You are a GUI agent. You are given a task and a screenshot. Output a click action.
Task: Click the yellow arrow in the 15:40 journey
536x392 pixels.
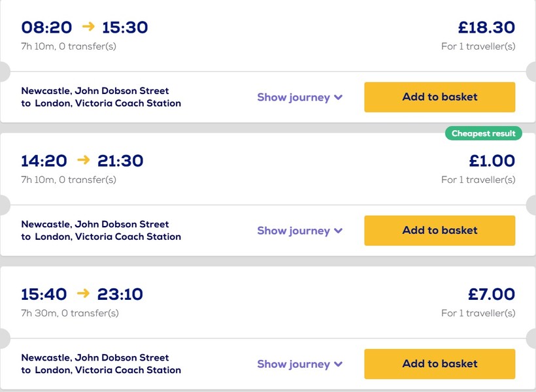tap(83, 293)
